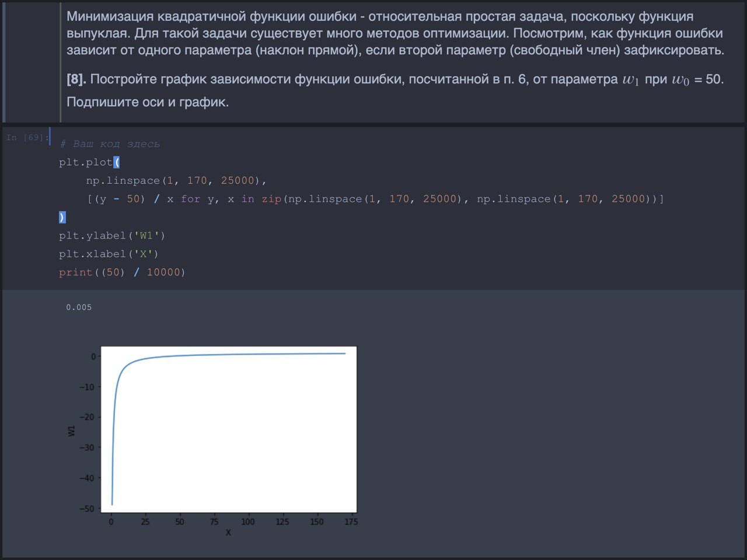Click the markdown paragraph about 'Минимизация квадратичной функции'

coord(395,33)
